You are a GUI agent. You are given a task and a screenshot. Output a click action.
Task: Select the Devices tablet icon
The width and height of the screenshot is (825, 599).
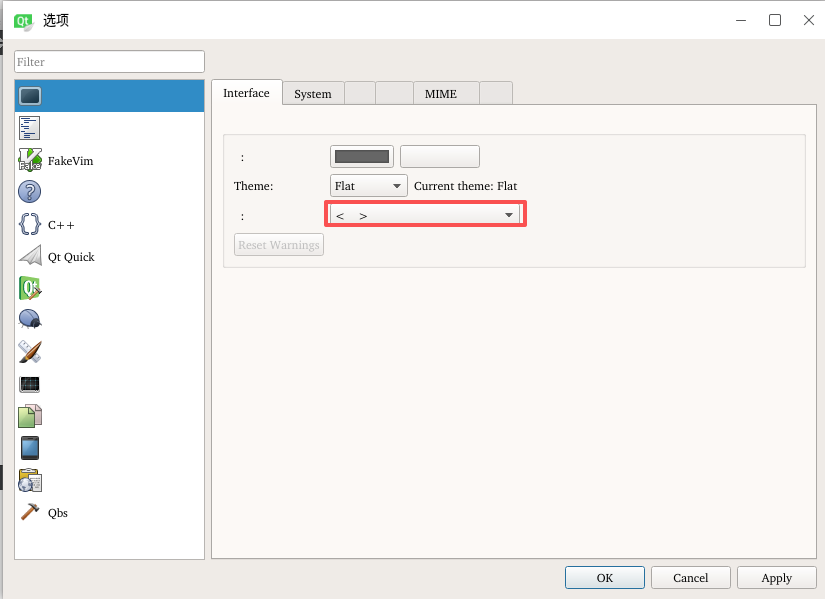click(x=30, y=448)
